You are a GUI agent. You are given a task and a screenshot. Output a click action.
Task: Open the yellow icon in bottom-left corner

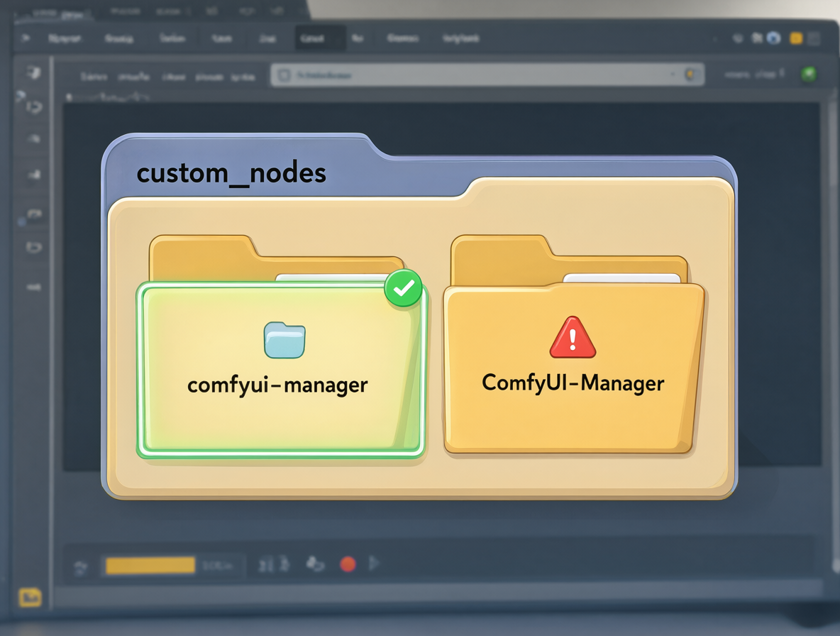30,597
